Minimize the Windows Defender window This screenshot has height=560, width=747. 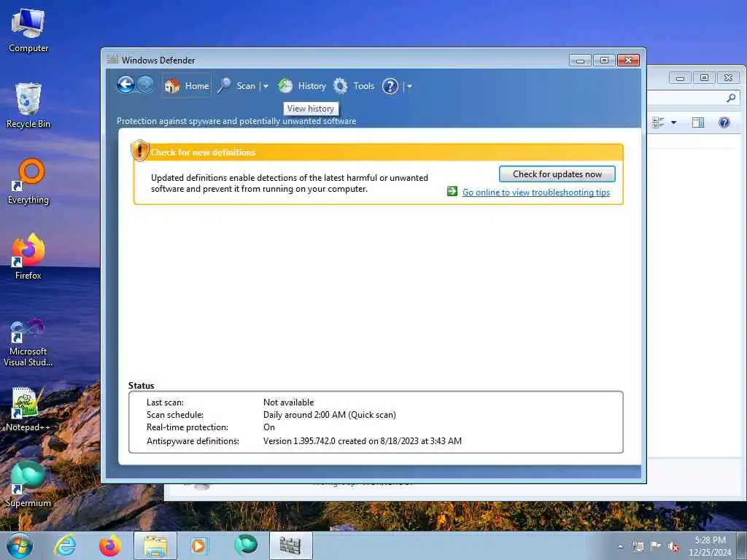click(580, 61)
